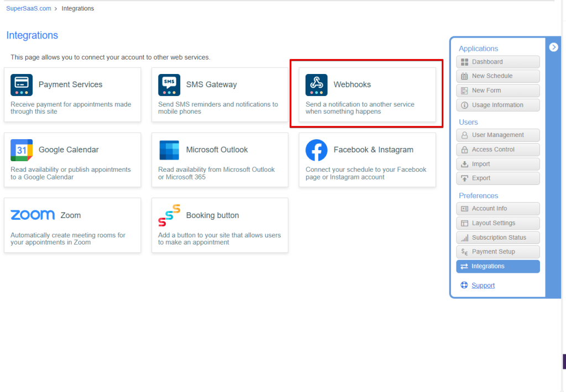
Task: Open Dashboard from the sidebar
Action: pyautogui.click(x=497, y=62)
